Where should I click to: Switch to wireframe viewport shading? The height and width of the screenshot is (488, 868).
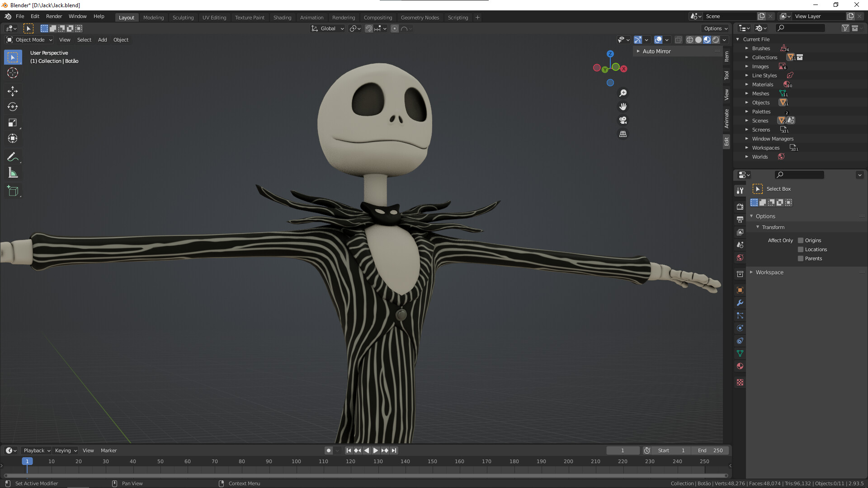(690, 40)
